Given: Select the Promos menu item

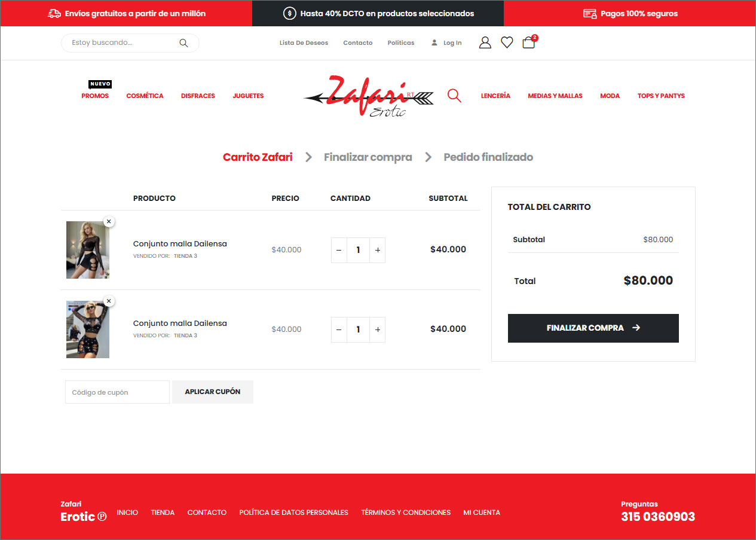Looking at the screenshot, I should tap(95, 96).
